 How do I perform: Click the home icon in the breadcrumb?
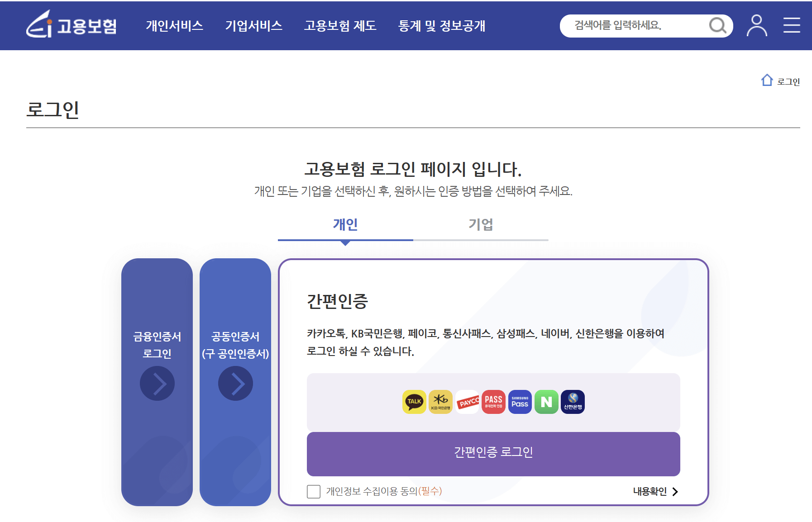[x=766, y=80]
